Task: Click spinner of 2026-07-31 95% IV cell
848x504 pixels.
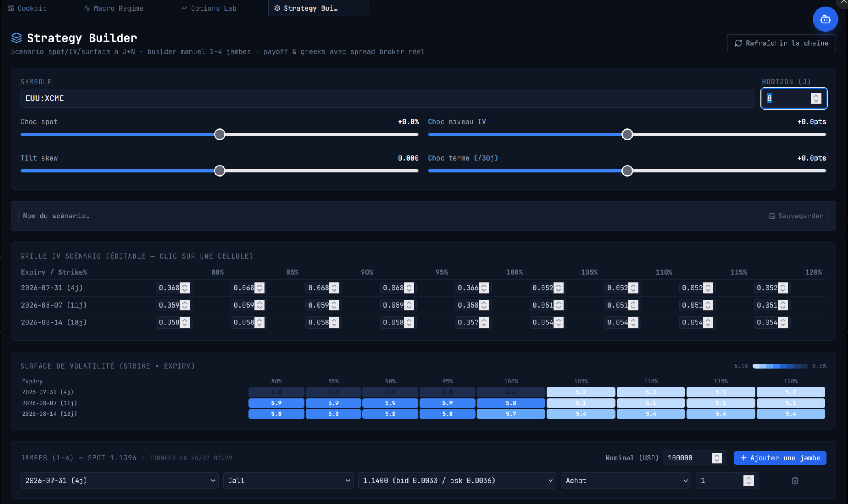Action: pos(409,288)
